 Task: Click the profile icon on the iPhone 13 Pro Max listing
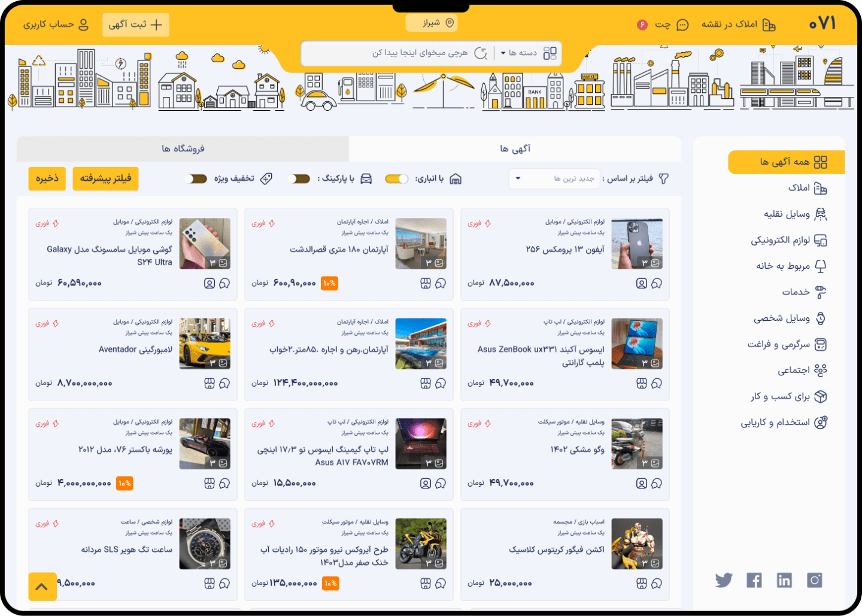(642, 283)
